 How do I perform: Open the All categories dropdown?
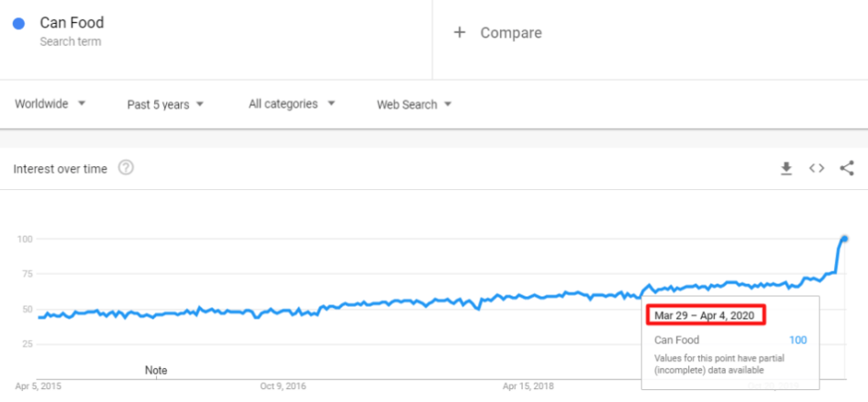[292, 104]
